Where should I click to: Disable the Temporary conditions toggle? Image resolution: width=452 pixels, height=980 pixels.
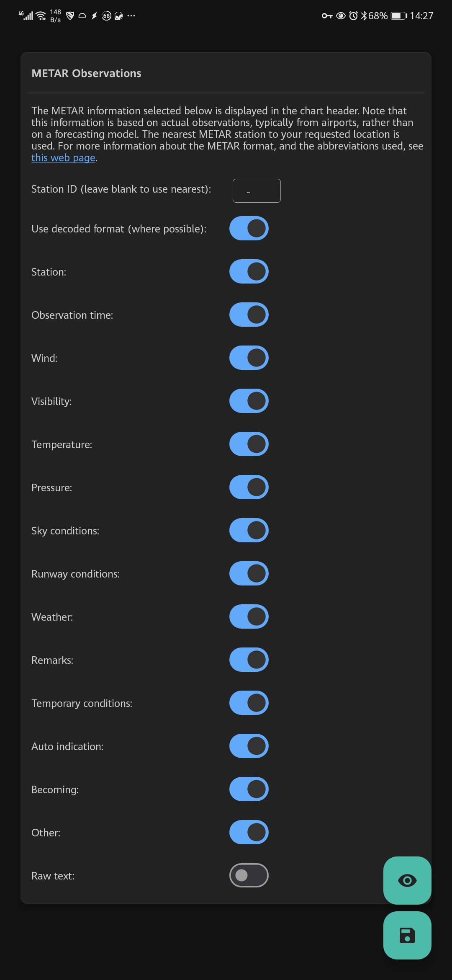point(249,703)
